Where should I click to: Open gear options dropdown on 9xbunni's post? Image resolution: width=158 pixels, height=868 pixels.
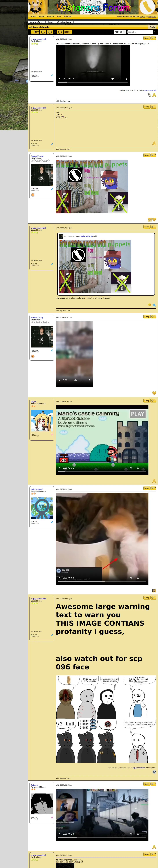[x=153, y=784]
